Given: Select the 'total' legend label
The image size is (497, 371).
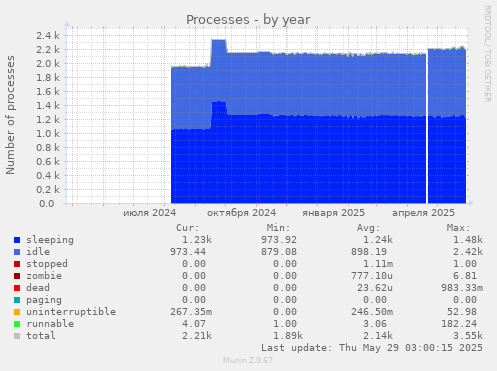Looking at the screenshot, I should tap(41, 336).
